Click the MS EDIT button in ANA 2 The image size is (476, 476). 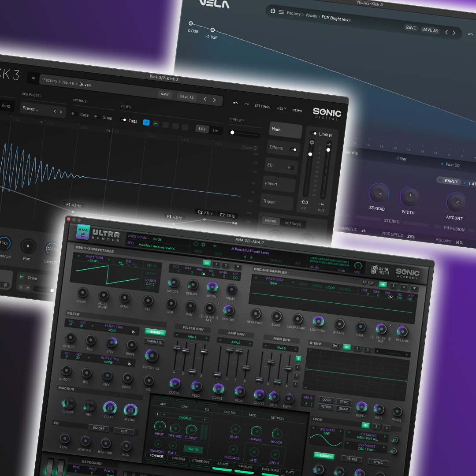(368, 283)
